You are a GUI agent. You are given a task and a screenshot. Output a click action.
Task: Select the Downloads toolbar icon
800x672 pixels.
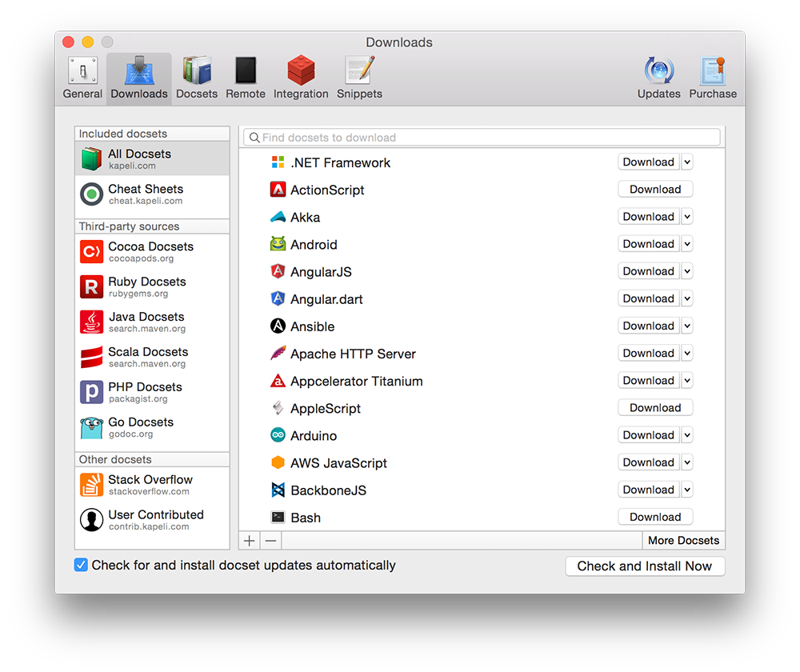(138, 70)
